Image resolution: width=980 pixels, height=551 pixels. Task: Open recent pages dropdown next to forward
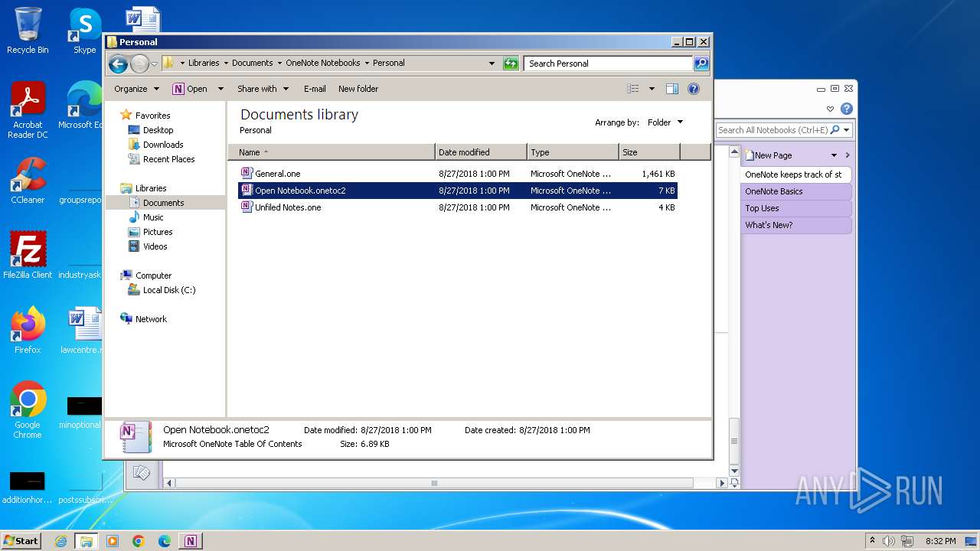[155, 64]
